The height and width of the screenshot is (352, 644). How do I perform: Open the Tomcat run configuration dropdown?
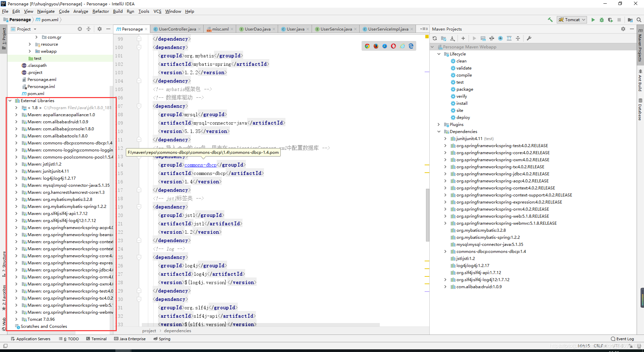(572, 20)
